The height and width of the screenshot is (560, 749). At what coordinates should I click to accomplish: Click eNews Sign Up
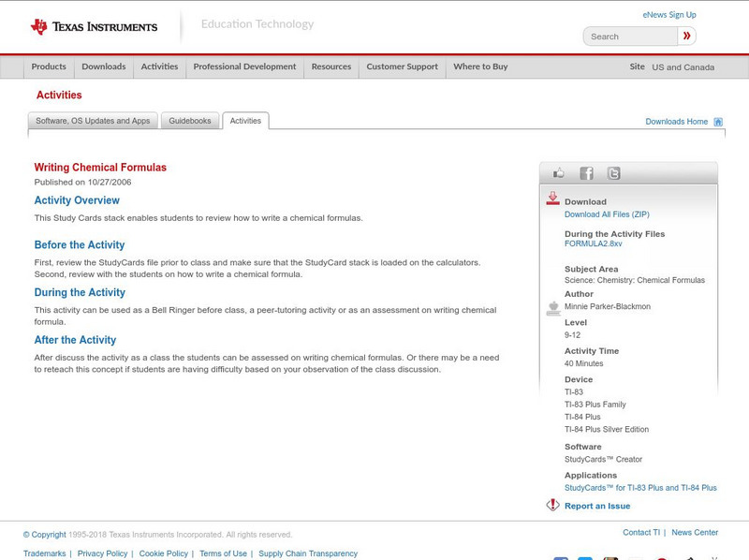[668, 14]
